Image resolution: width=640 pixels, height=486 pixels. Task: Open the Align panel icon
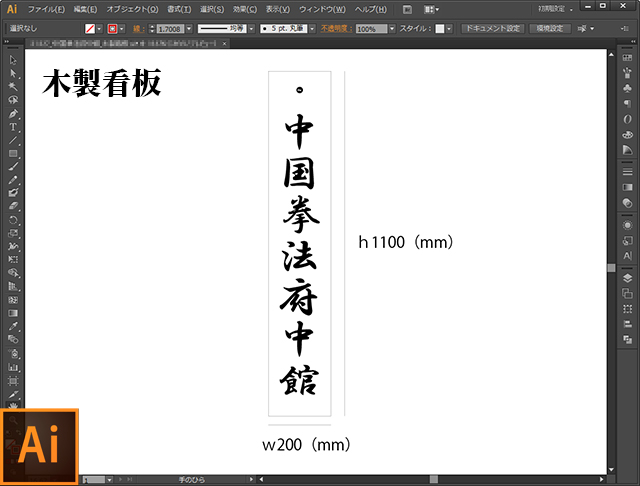(x=627, y=324)
